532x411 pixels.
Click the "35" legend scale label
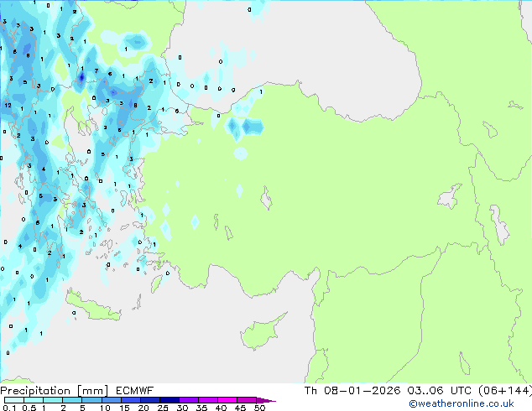pos(201,408)
